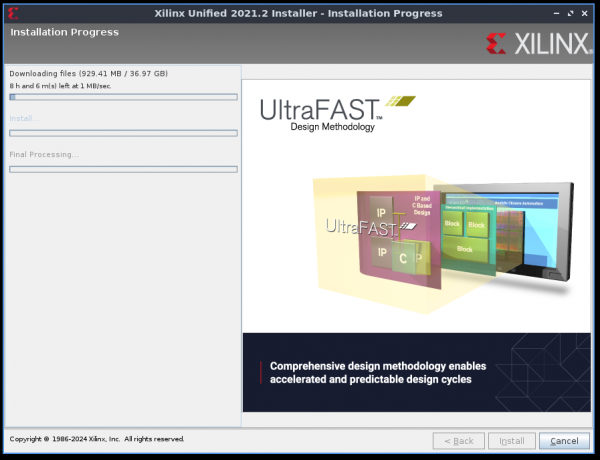Click the Xilinx copyright notice text
This screenshot has height=460, width=600.
pyautogui.click(x=97, y=439)
